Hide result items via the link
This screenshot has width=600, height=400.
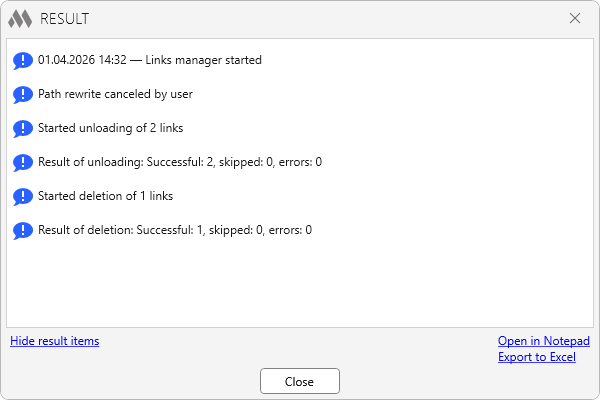click(55, 341)
